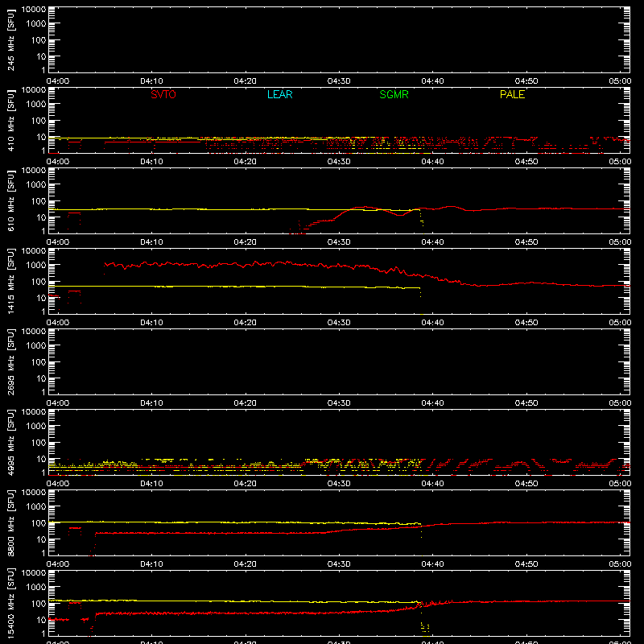Click the yellow PALE line in 15400 MHz panel
644x644 pixels.
pyautogui.click(x=234, y=601)
